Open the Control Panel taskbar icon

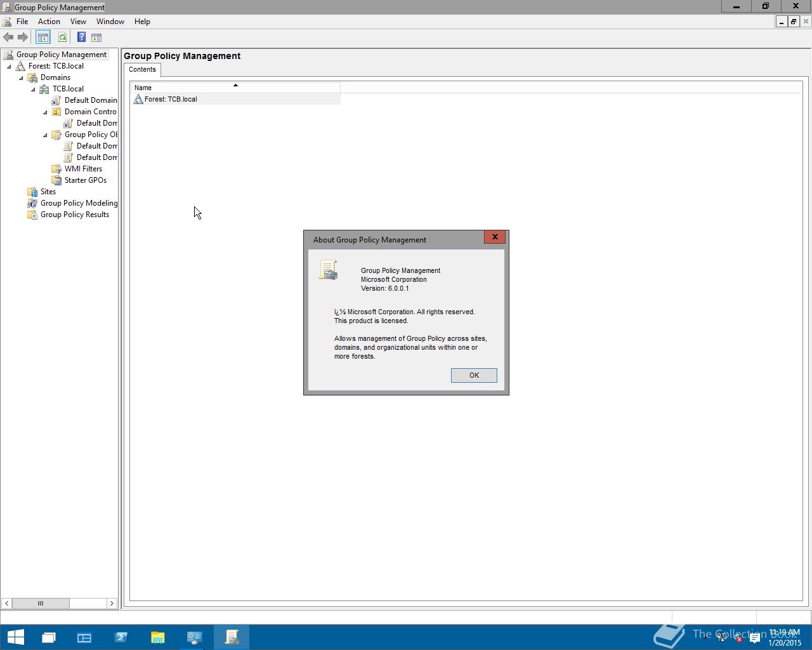[194, 637]
